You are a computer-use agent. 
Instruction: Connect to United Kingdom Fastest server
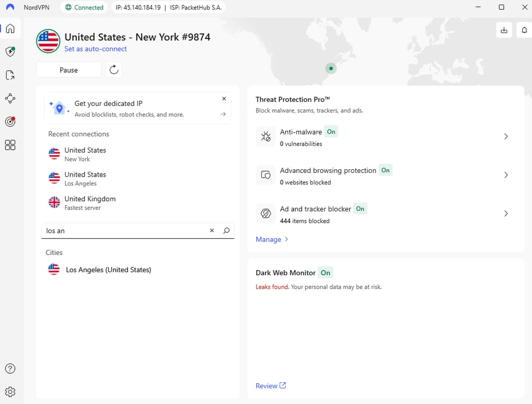[138, 203]
